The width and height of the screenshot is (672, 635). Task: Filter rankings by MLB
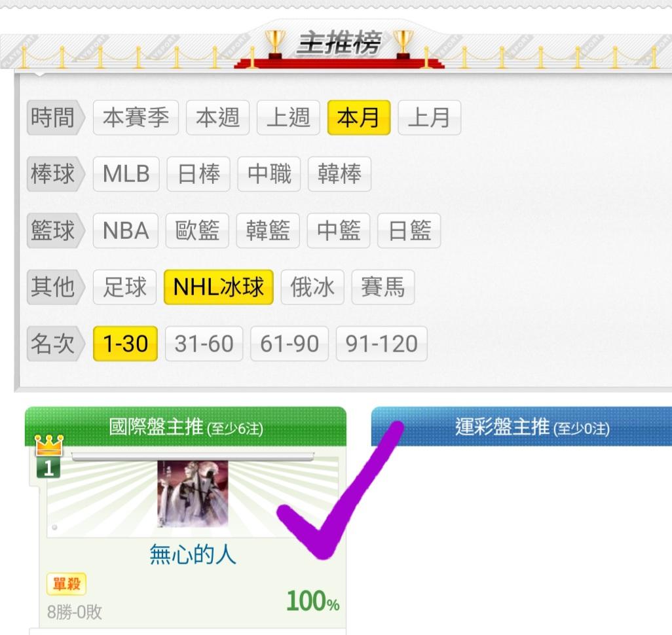coord(126,174)
